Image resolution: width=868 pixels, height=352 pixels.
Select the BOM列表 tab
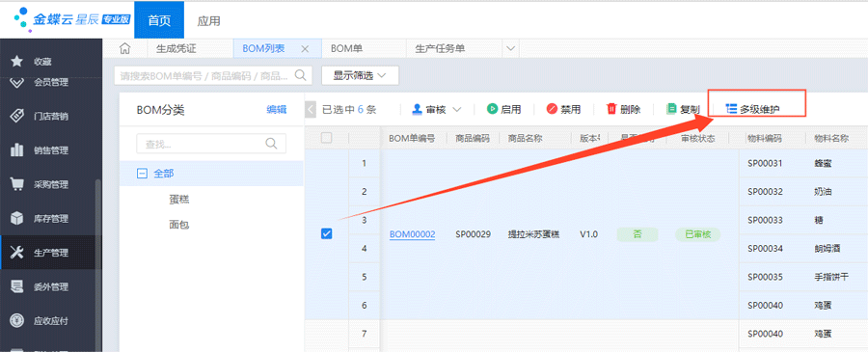[264, 49]
